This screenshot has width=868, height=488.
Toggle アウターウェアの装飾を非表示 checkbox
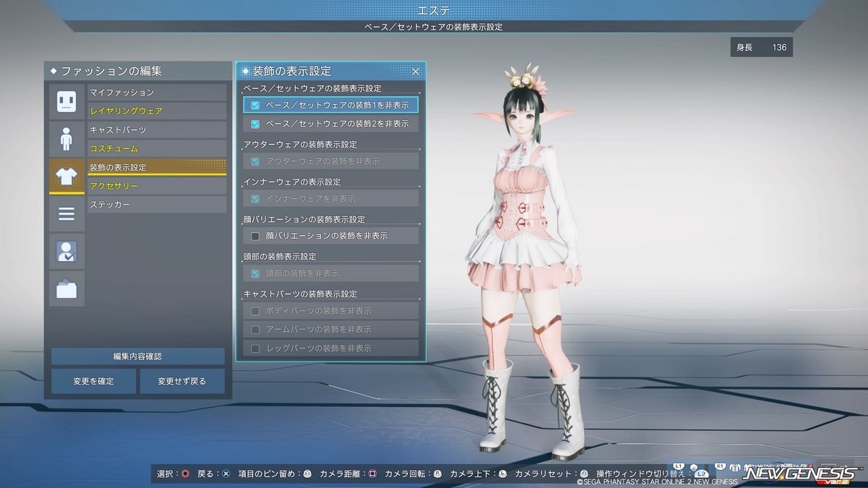255,161
